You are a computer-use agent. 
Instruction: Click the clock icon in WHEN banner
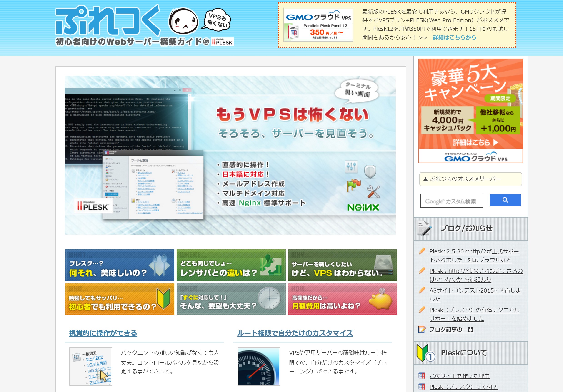point(269,298)
